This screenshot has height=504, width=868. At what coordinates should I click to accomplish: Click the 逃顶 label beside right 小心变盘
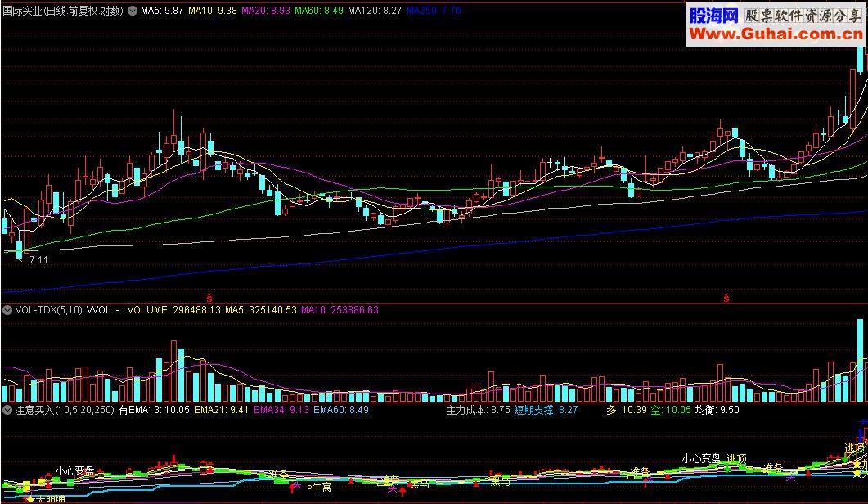[x=737, y=458]
